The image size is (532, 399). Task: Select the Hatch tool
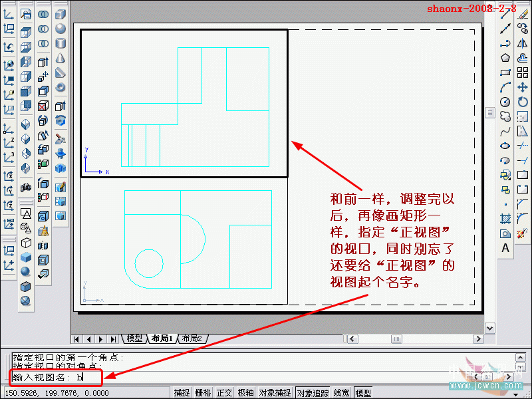pos(505,219)
